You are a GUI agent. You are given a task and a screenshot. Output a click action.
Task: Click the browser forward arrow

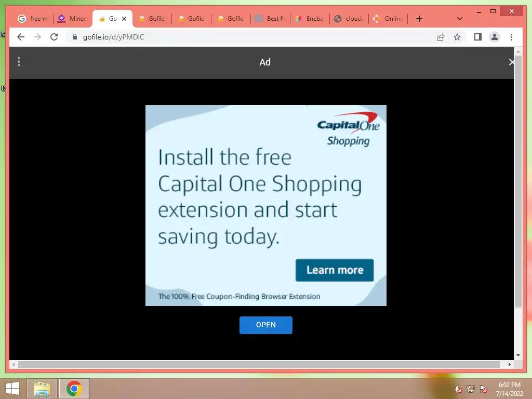pyautogui.click(x=37, y=37)
